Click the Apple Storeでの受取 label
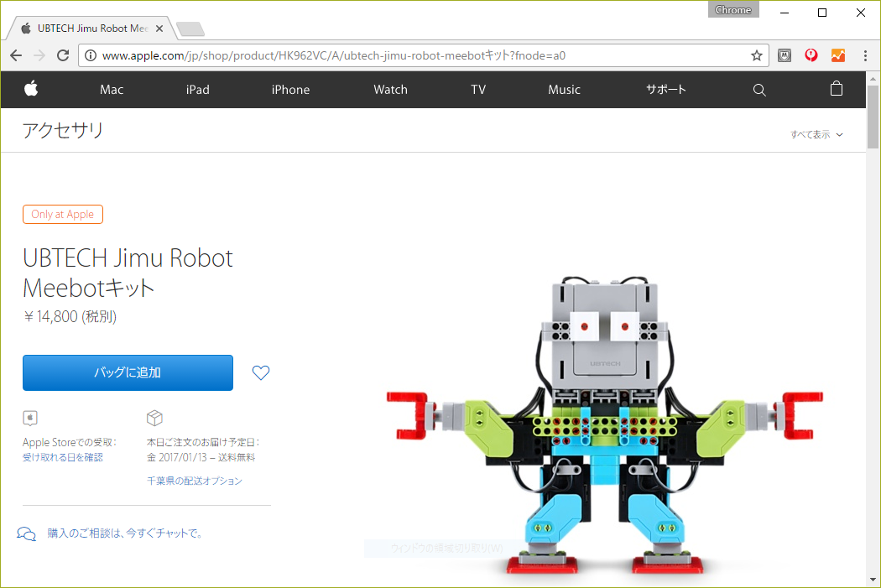The image size is (881, 588). [70, 443]
